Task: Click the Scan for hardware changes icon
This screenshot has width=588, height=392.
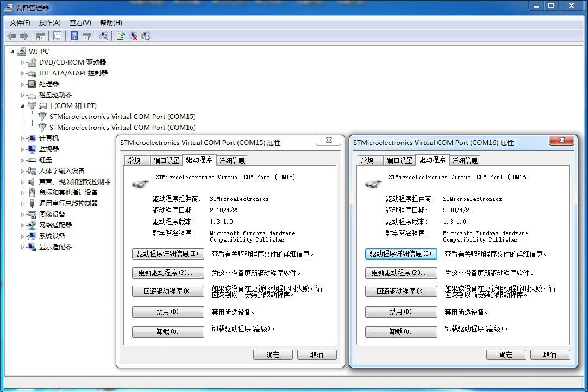Action: [x=103, y=36]
